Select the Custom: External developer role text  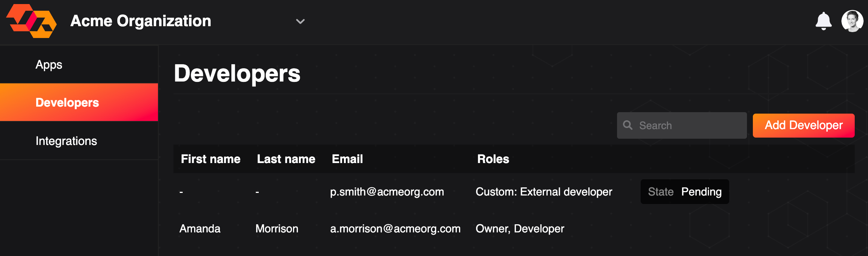click(x=544, y=192)
